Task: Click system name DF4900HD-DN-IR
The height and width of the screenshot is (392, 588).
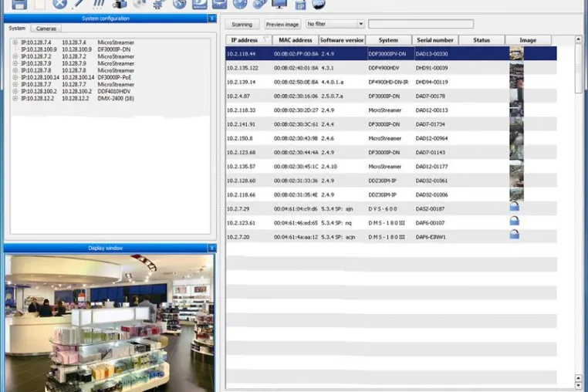Action: (388, 82)
